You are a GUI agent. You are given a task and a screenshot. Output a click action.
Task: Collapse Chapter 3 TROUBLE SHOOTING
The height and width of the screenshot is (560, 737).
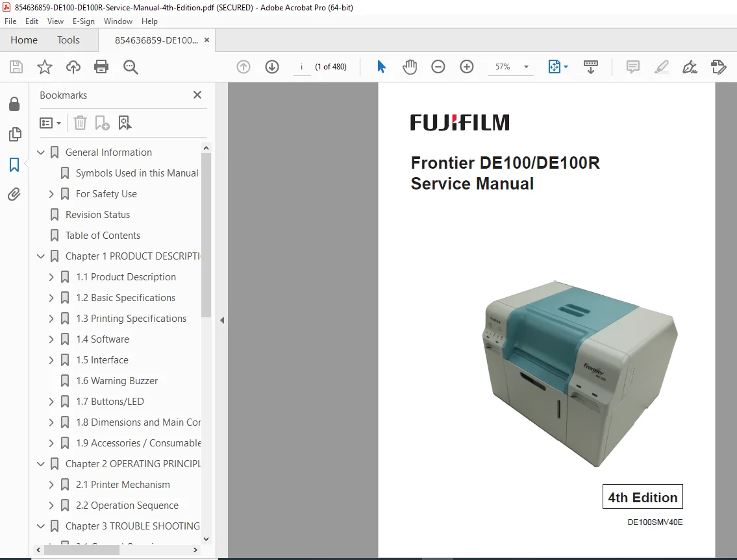pos(41,526)
